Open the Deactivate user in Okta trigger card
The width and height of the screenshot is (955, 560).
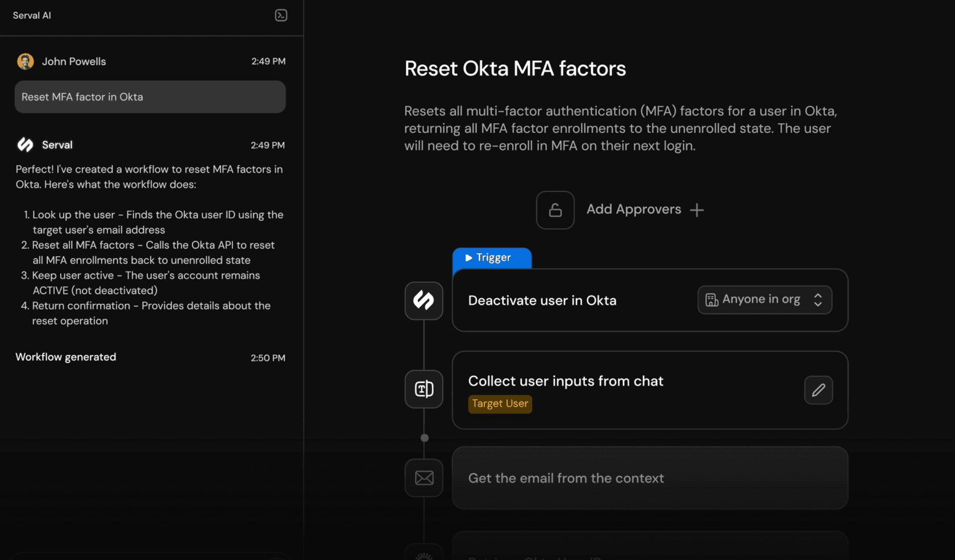pos(650,300)
